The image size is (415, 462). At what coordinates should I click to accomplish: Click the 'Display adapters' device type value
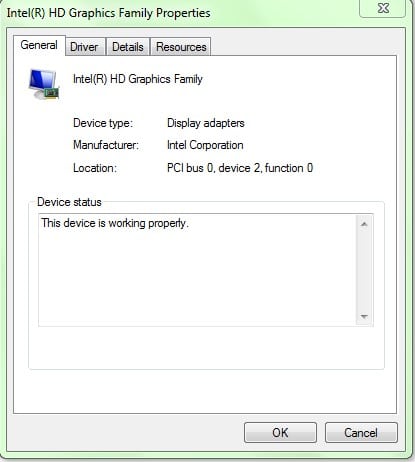[x=206, y=123]
